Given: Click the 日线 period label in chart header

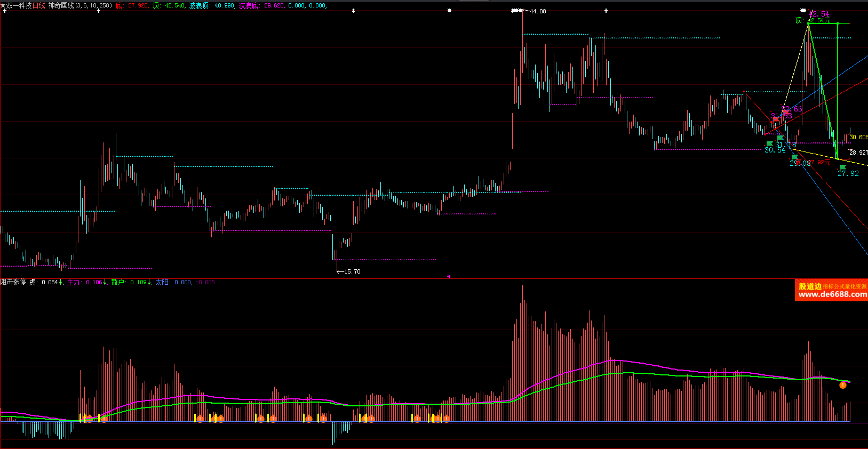Looking at the screenshot, I should coord(39,5).
